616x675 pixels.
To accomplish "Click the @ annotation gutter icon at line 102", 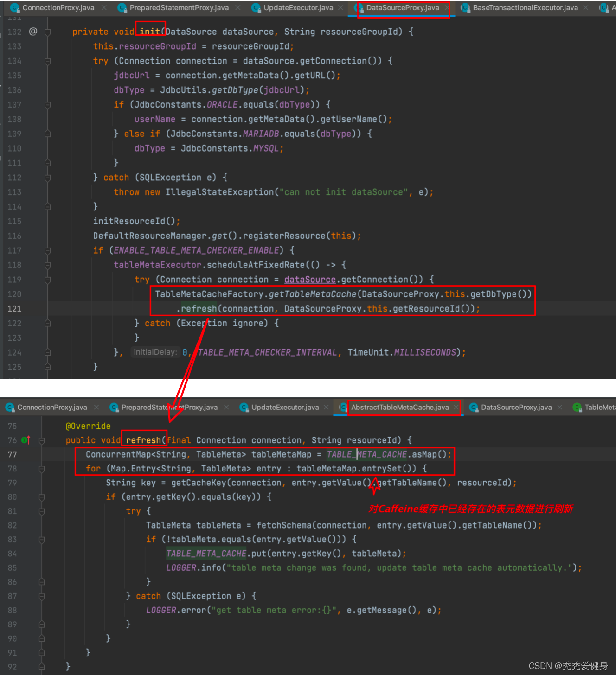I will (33, 32).
